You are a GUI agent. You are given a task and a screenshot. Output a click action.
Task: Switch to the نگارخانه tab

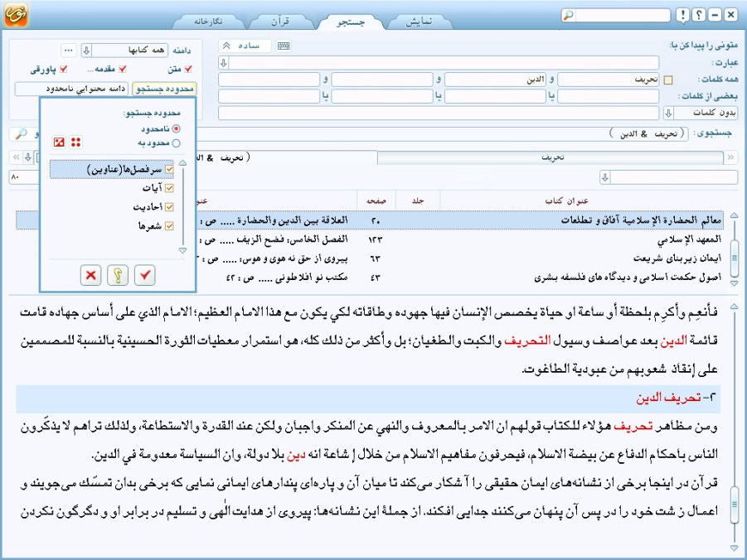click(x=208, y=22)
